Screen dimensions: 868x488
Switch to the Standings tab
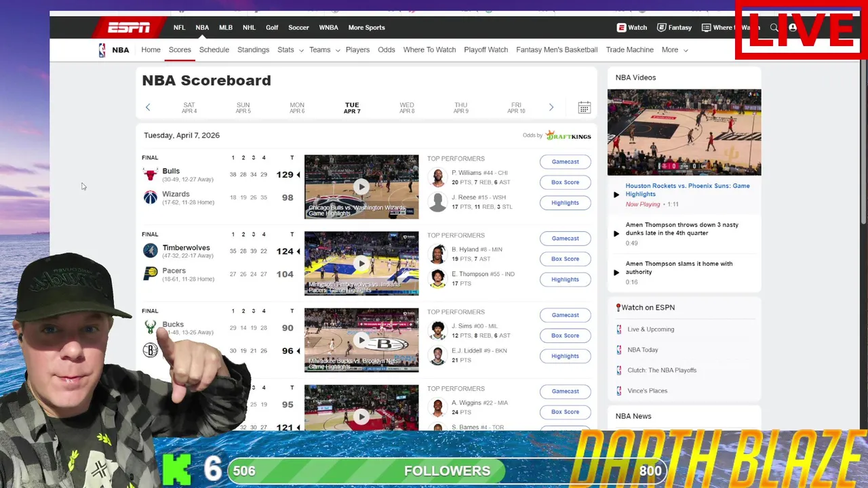[253, 50]
